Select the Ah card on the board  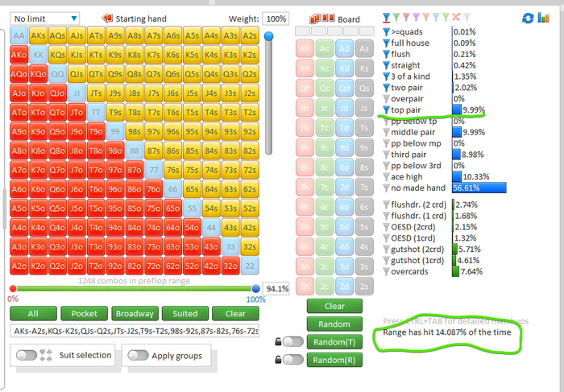point(305,48)
